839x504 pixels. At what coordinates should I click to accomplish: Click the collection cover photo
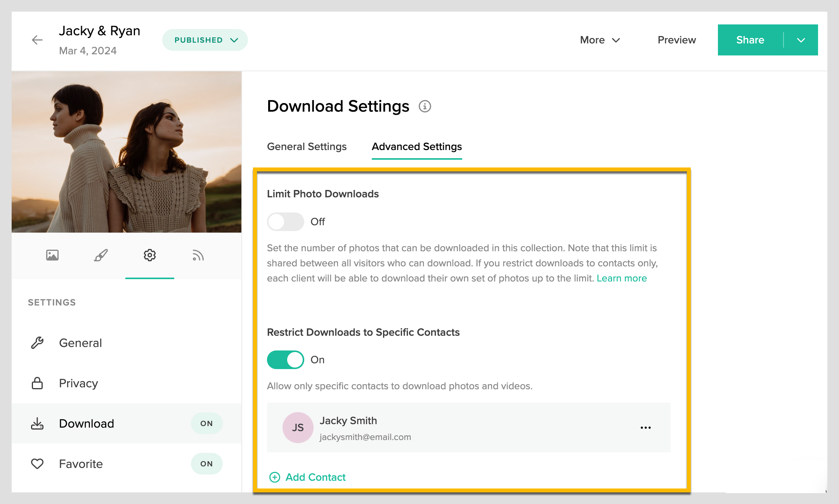click(x=127, y=152)
